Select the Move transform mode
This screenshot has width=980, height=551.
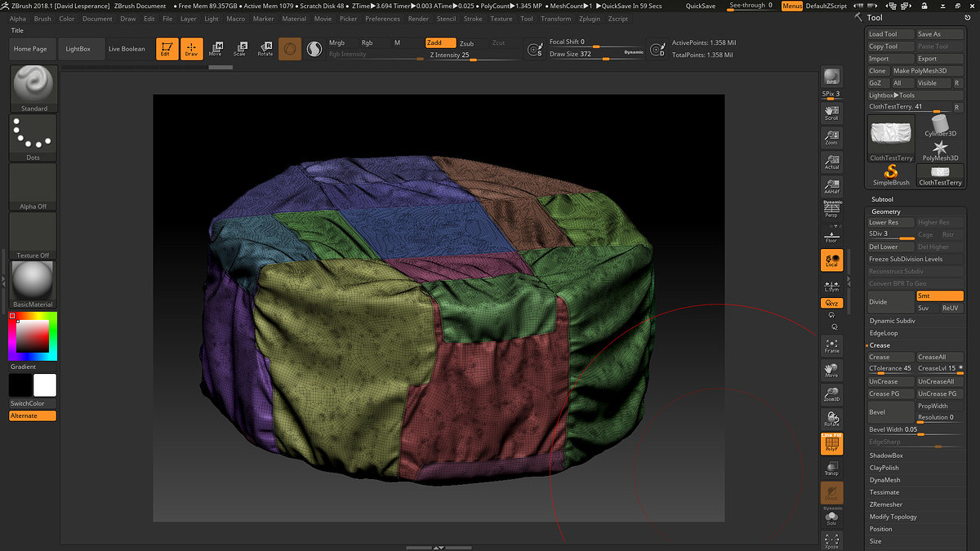(x=216, y=49)
